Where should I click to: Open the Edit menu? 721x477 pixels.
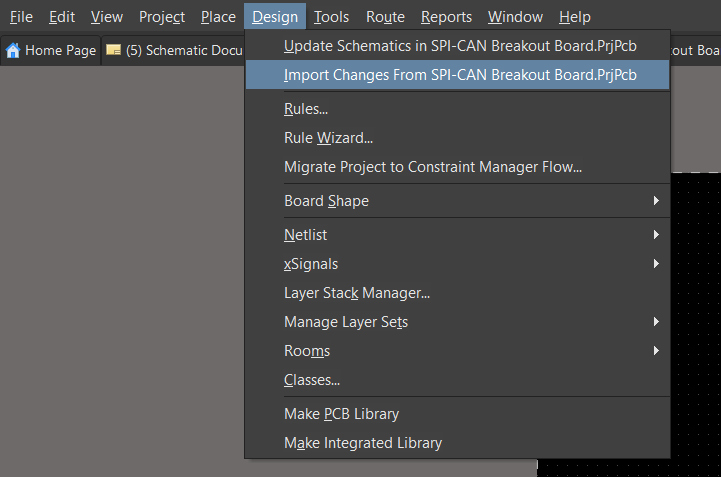pyautogui.click(x=62, y=17)
